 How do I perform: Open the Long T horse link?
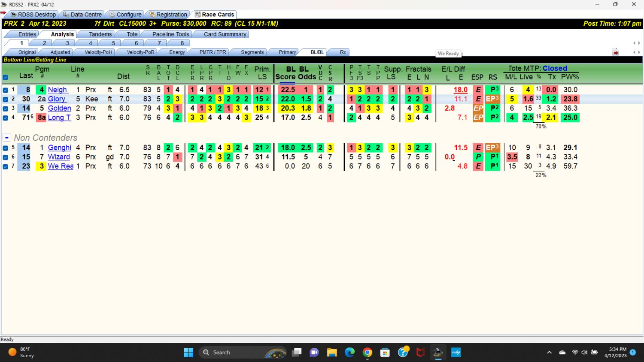click(59, 118)
